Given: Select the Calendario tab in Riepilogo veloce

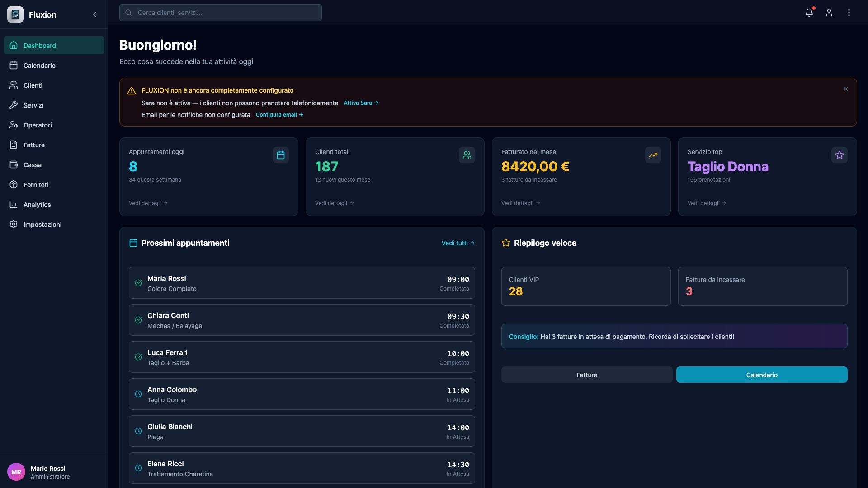Looking at the screenshot, I should tap(761, 375).
